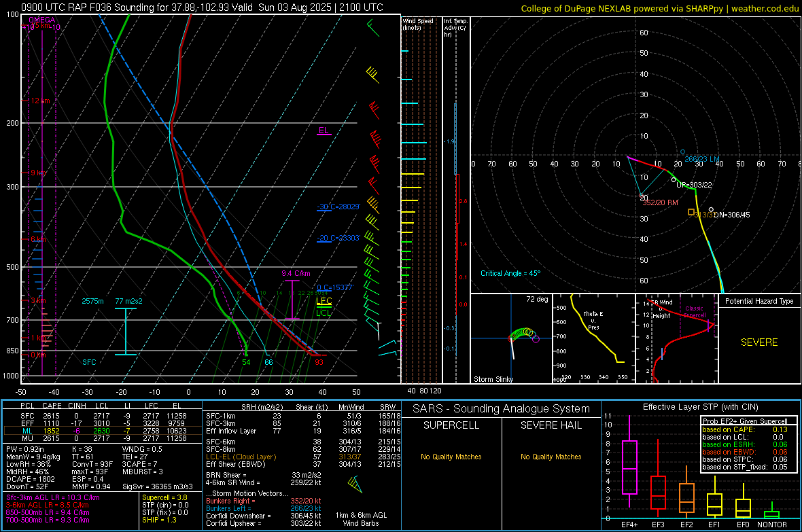Click the green LCL label on the Skew-T

(324, 313)
